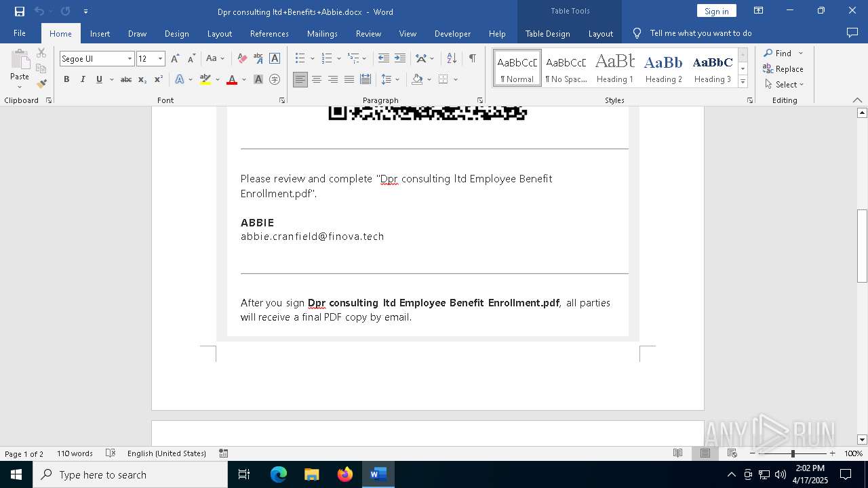Screen dimensions: 868x488
Task: Click the spelling proofing status icon
Action: pos(111,453)
